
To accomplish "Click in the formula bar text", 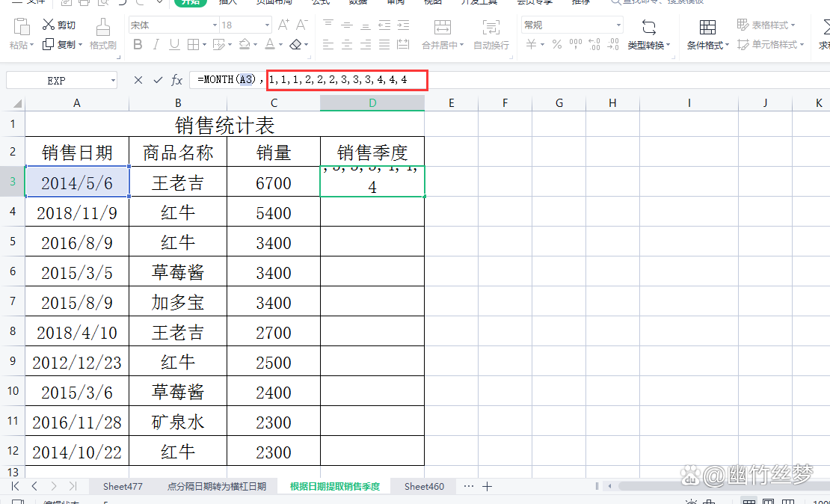I will point(302,80).
